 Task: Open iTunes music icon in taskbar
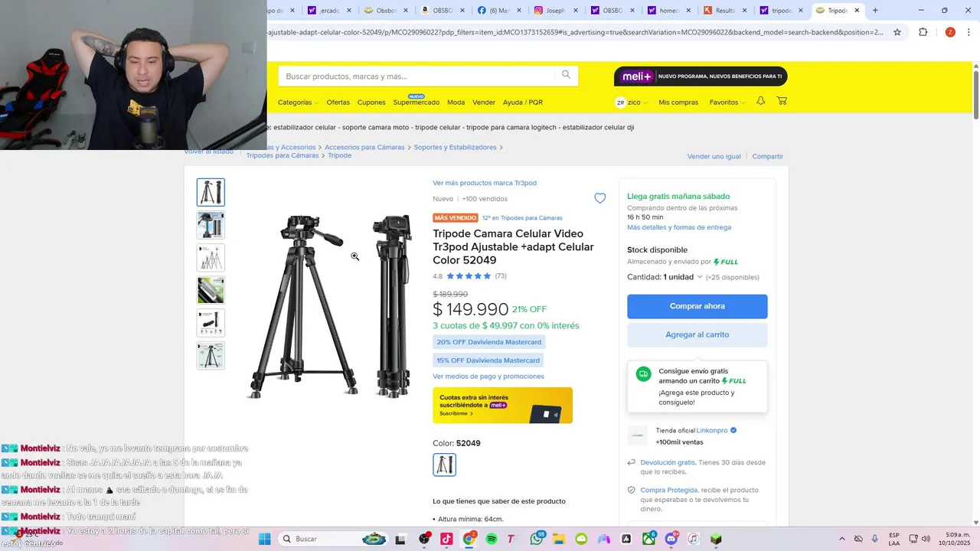[x=694, y=539]
